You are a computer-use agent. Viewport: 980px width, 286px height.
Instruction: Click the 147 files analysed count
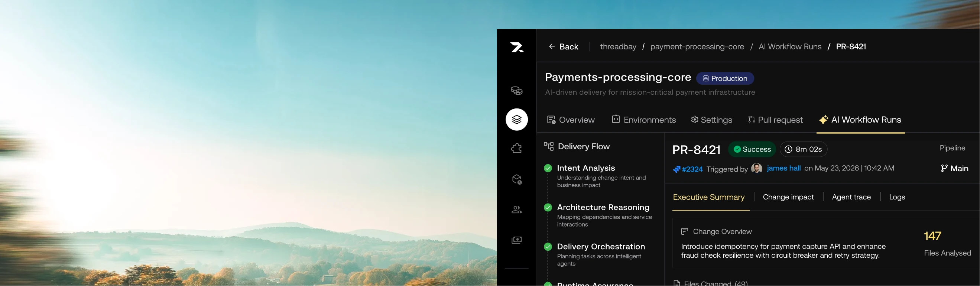click(932, 236)
